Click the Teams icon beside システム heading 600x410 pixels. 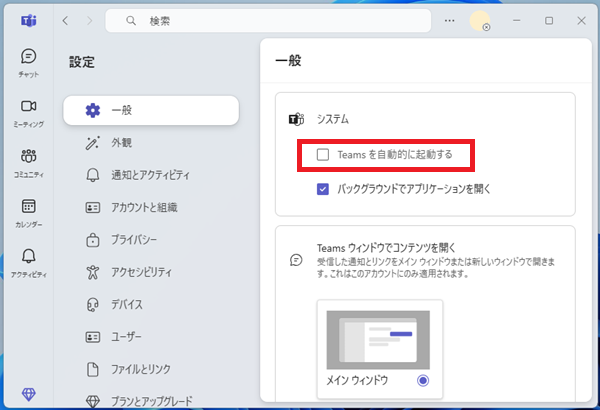(296, 119)
